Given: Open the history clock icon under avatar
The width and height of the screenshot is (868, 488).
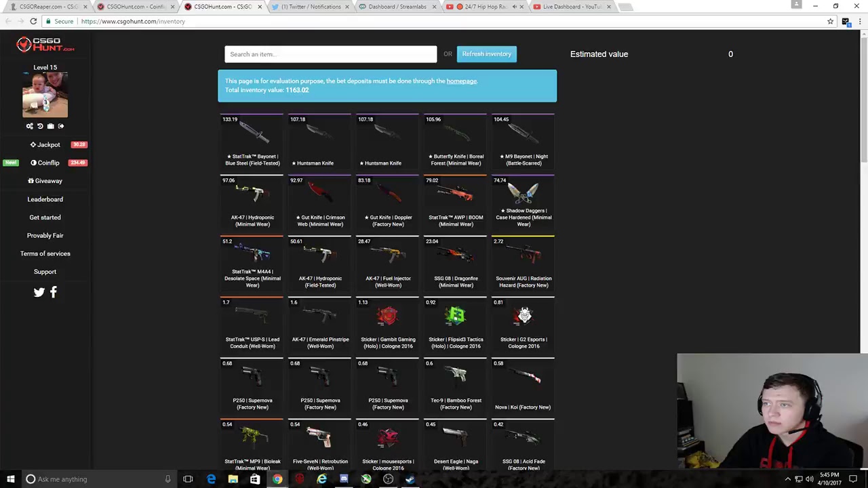Looking at the screenshot, I should [x=40, y=126].
